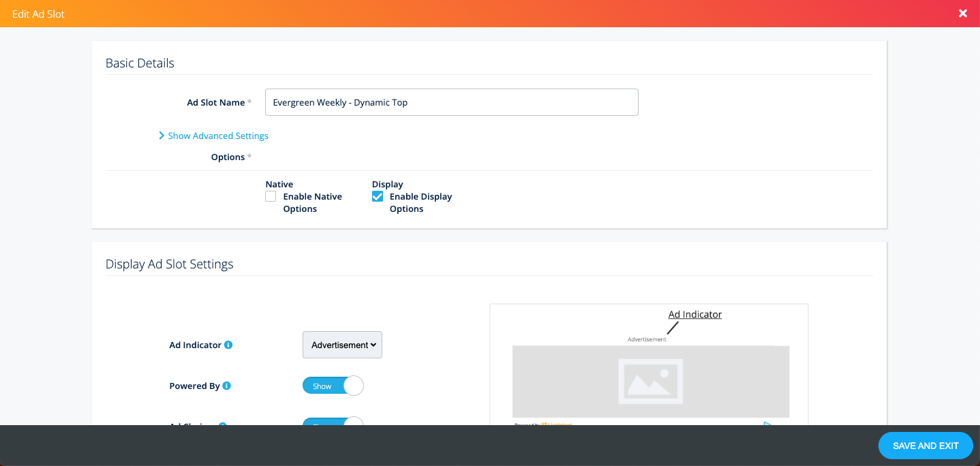Image resolution: width=980 pixels, height=466 pixels.
Task: Click the Display Ad Slot Settings heading
Action: (169, 264)
